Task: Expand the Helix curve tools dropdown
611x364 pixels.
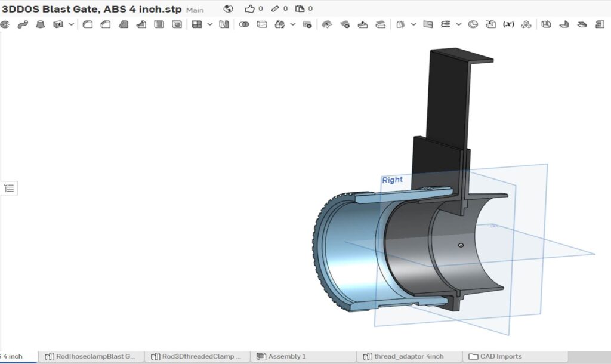Action: tap(458, 24)
